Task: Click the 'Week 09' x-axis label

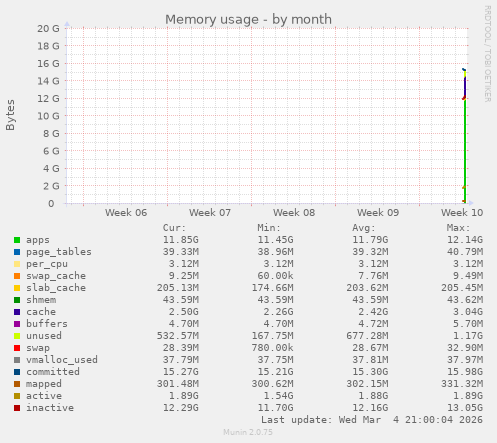Action: coord(378,213)
